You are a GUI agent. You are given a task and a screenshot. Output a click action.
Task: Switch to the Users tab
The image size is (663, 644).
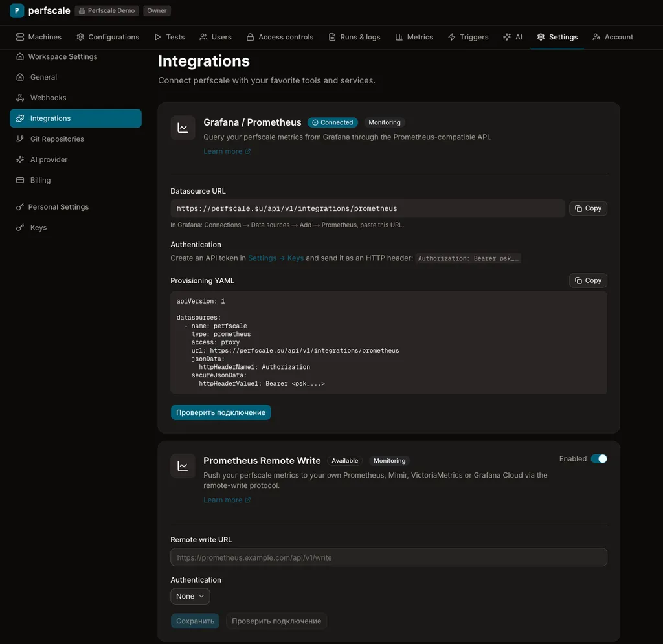[x=216, y=37]
